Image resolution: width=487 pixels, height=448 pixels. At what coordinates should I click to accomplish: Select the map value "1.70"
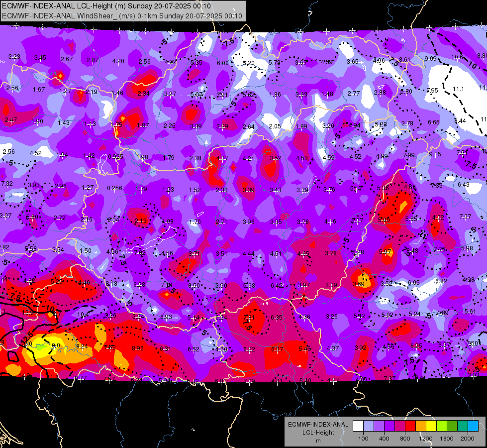(195, 222)
